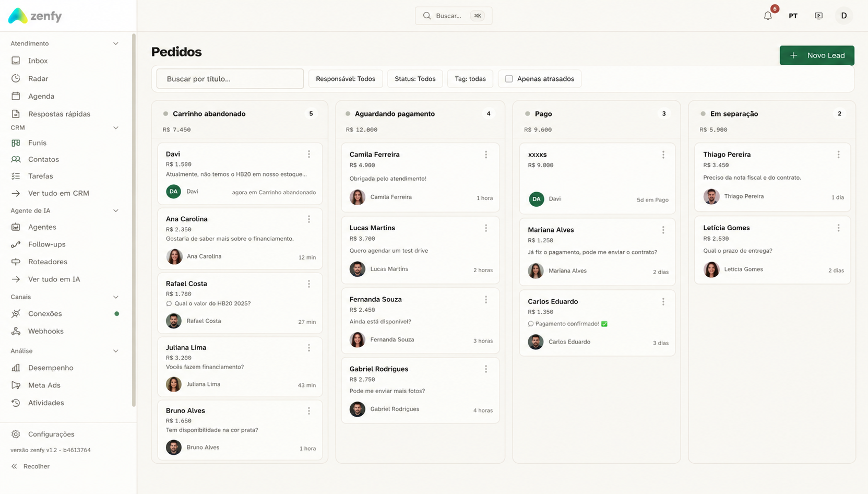Image resolution: width=868 pixels, height=494 pixels.
Task: Open options menu for Davi card
Action: pos(309,154)
